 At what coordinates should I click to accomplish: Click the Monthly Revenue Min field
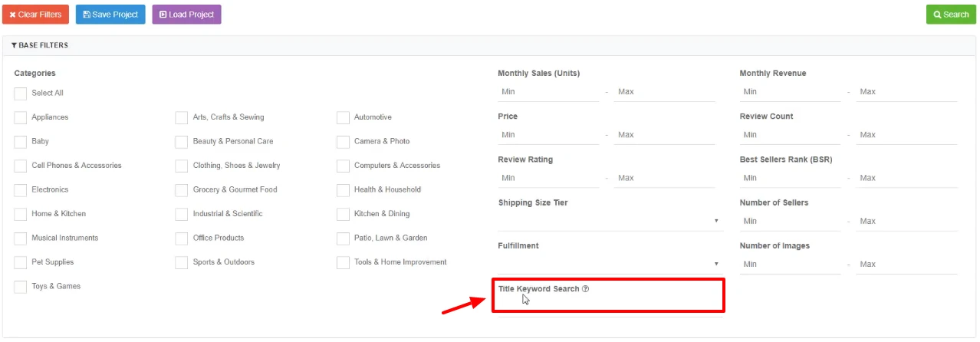click(789, 92)
